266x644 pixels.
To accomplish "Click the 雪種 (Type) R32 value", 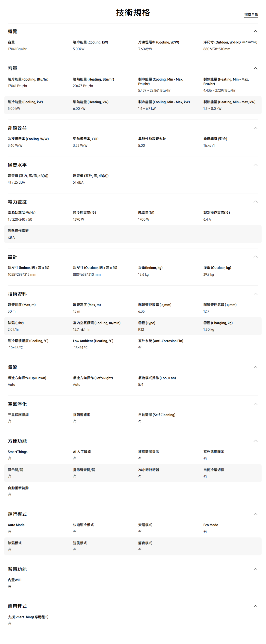I will (141, 329).
